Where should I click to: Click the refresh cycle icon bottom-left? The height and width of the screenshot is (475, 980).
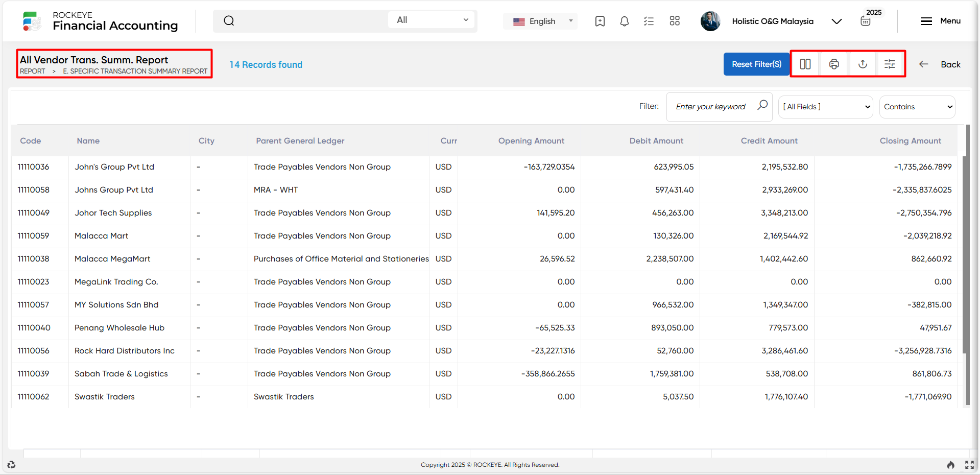11,465
